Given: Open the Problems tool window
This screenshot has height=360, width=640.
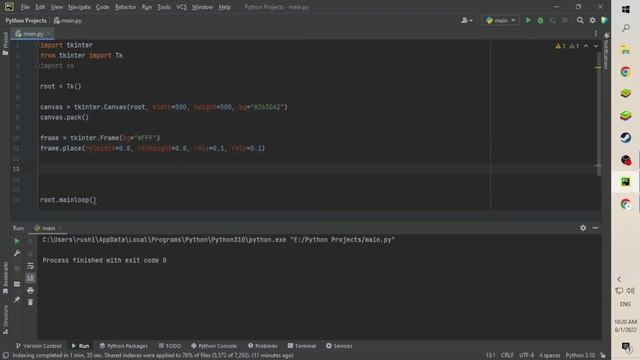Looking at the screenshot, I should pyautogui.click(x=262, y=346).
